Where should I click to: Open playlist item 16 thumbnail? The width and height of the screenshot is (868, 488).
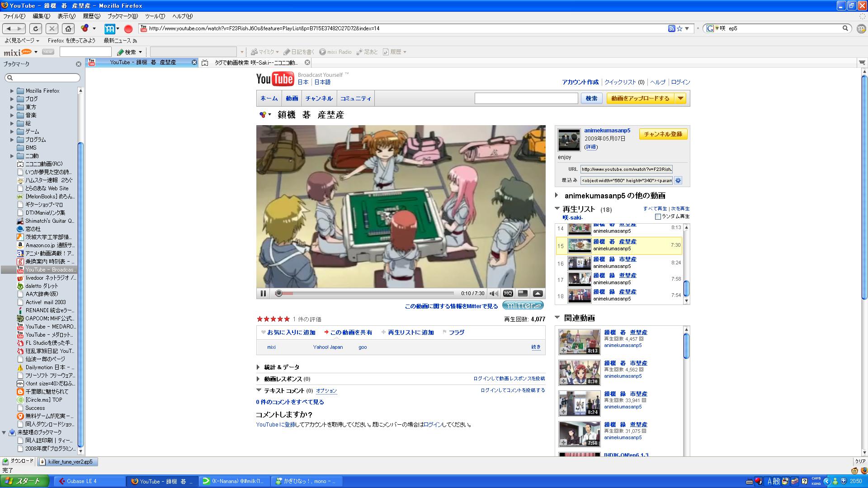click(579, 263)
